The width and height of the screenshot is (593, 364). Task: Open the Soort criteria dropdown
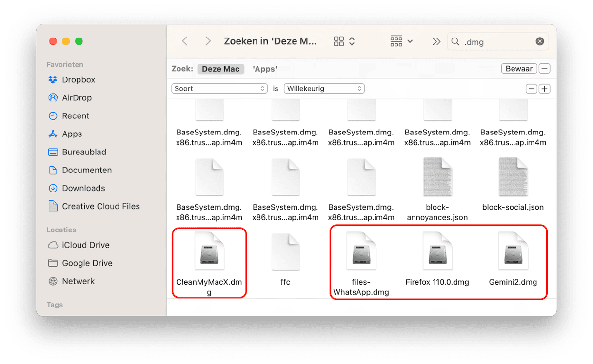pos(219,89)
